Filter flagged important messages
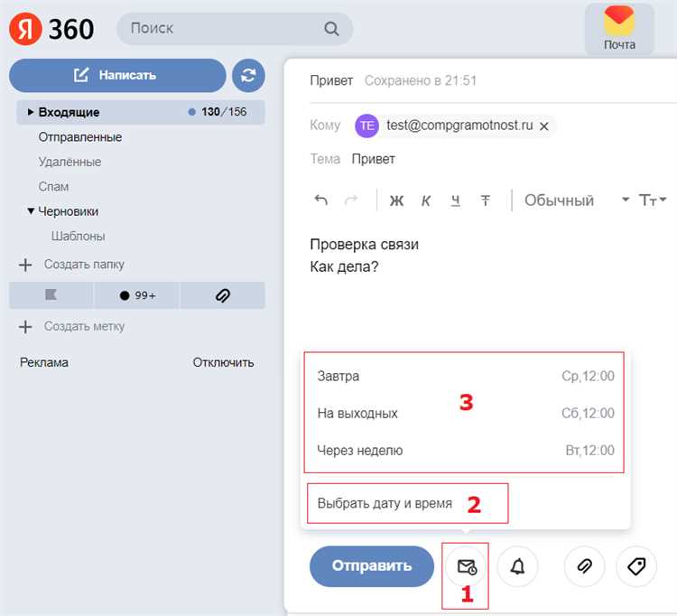 pyautogui.click(x=51, y=295)
